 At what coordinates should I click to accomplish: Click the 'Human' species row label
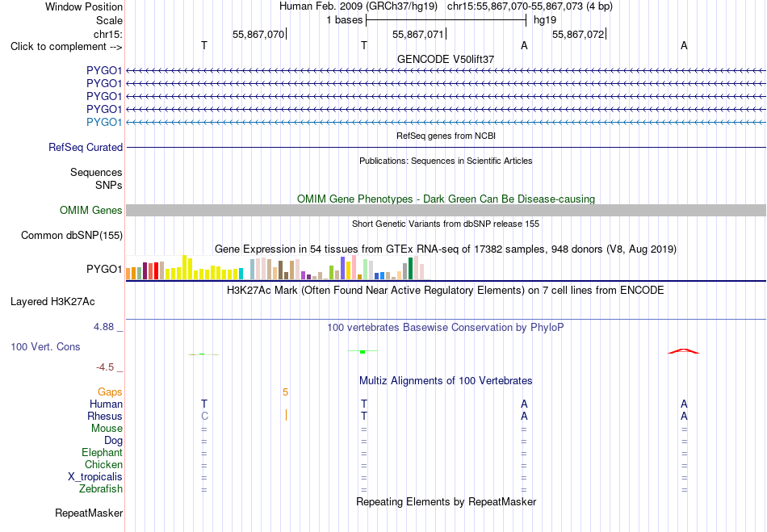(x=106, y=404)
